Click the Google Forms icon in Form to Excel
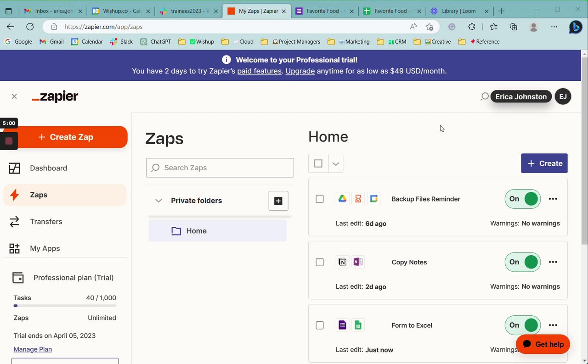This screenshot has width=588, height=364. (x=342, y=325)
